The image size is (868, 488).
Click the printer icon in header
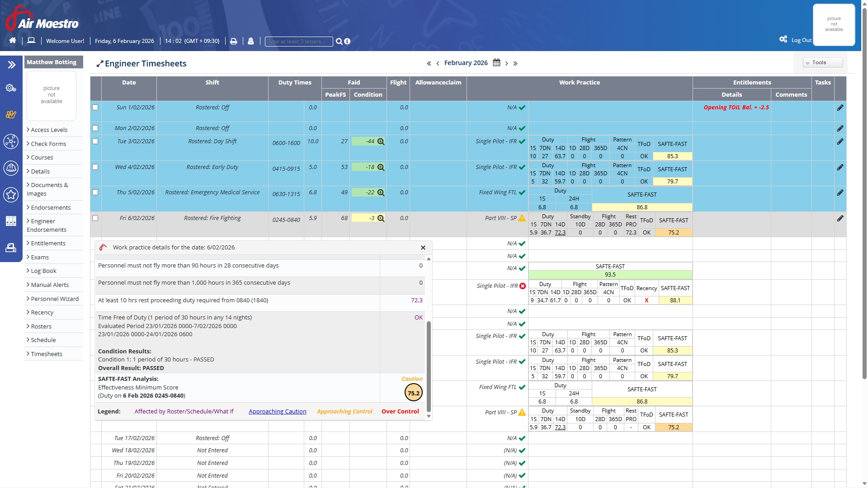pos(234,41)
